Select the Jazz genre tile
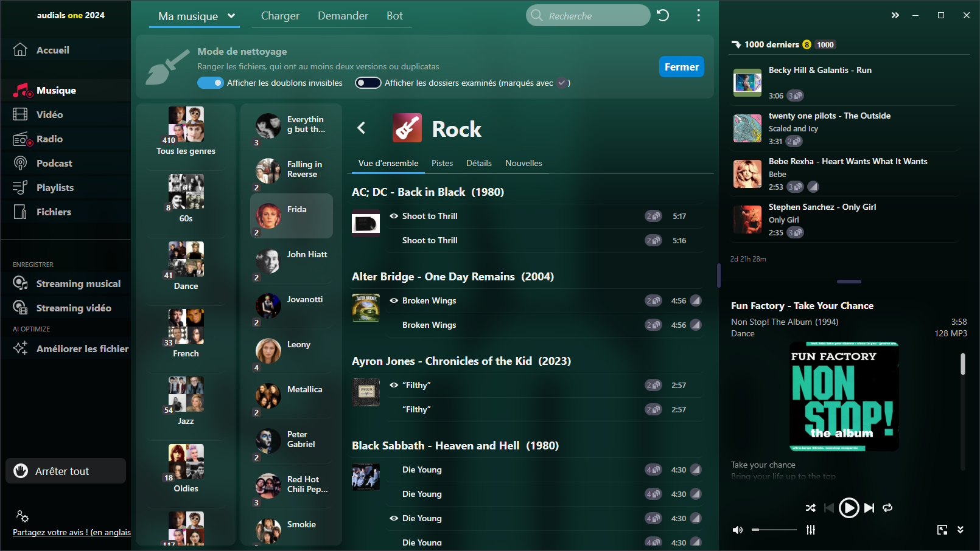This screenshot has width=980, height=551. coord(186,401)
